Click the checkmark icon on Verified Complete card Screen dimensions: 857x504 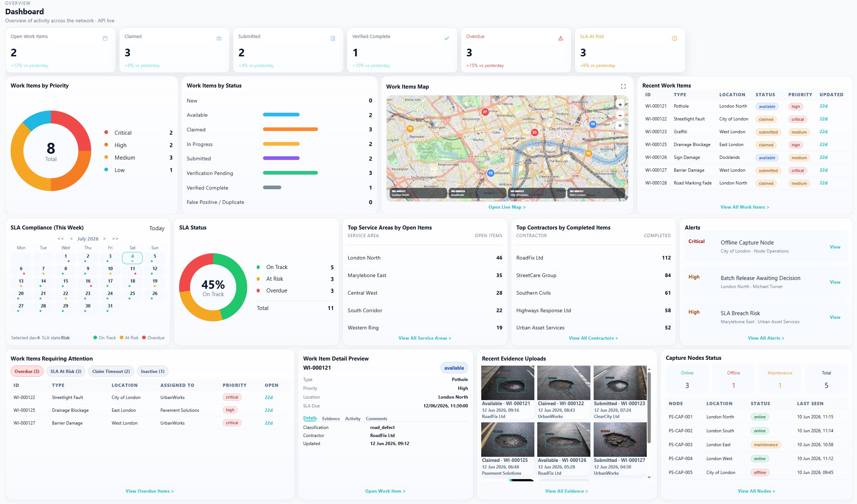point(447,38)
